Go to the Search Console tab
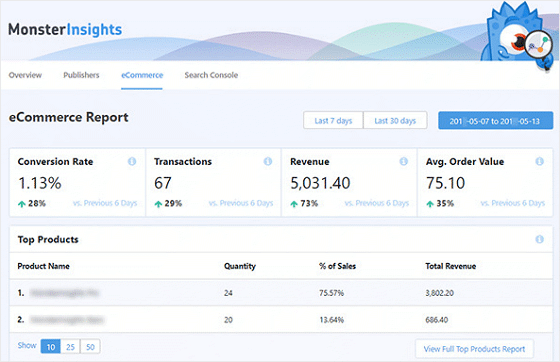Viewport: 560px width, 362px height. coord(211,75)
